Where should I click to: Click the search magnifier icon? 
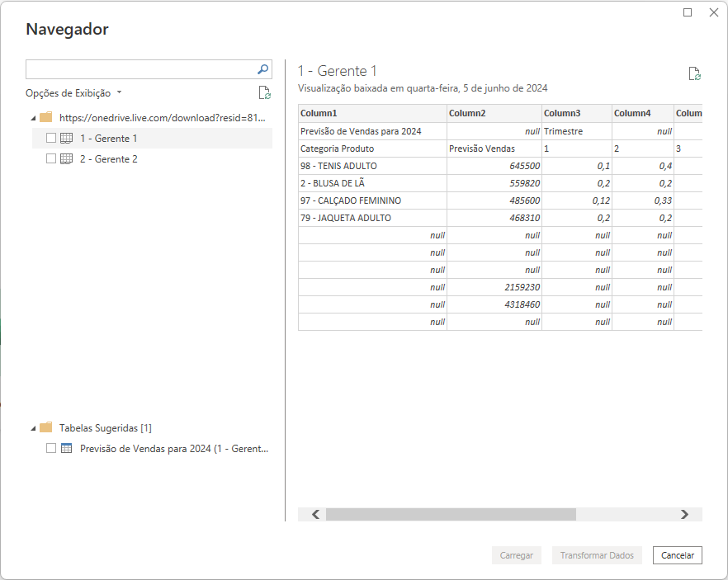tap(262, 69)
